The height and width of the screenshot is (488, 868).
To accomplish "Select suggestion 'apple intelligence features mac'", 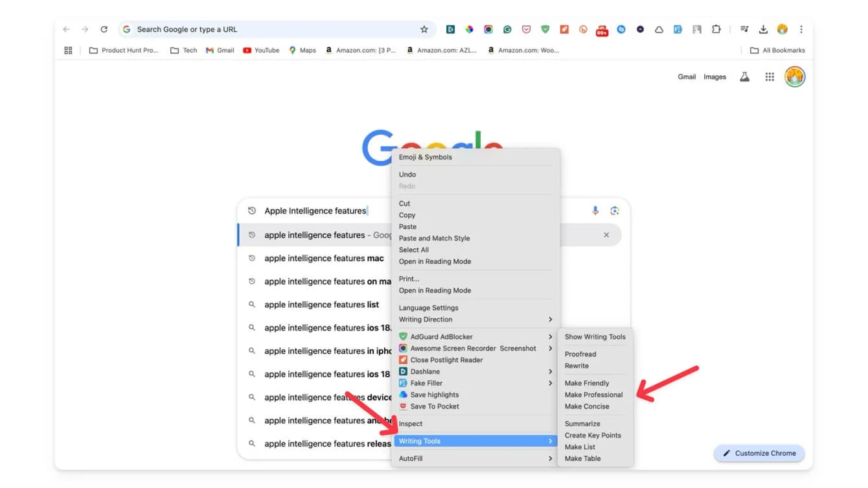I will pos(324,258).
